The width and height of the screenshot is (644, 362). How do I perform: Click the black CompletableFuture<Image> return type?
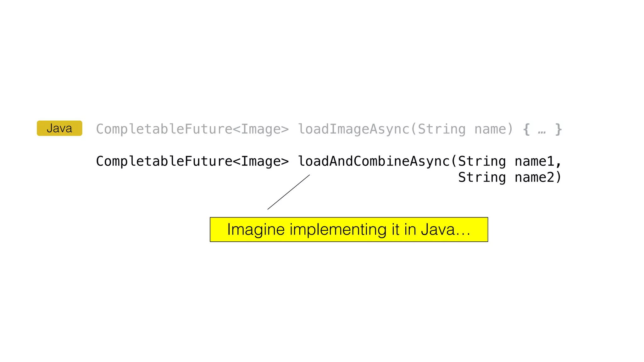pos(192,161)
